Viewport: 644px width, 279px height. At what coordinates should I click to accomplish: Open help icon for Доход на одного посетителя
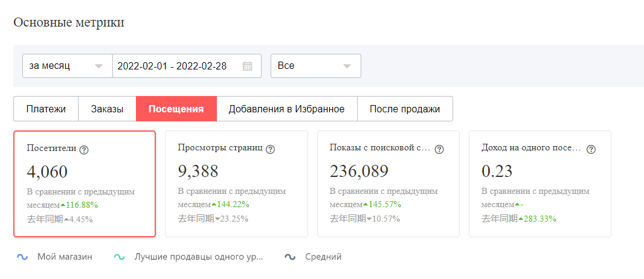(591, 150)
